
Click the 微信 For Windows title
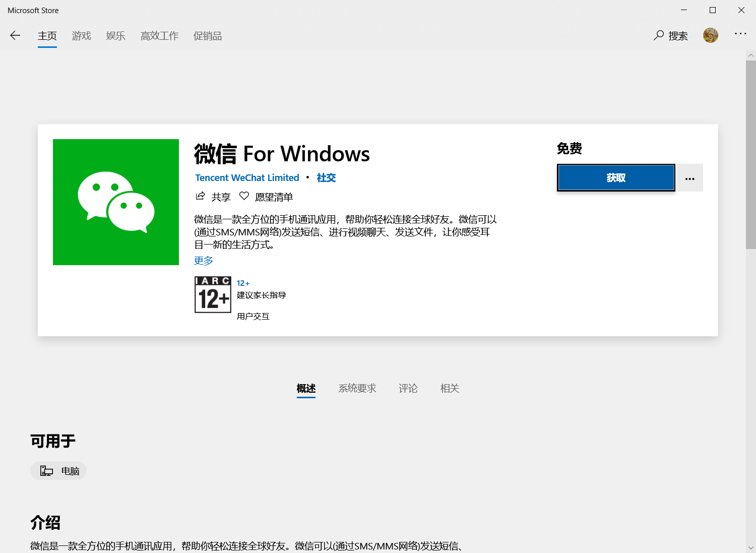click(x=282, y=154)
